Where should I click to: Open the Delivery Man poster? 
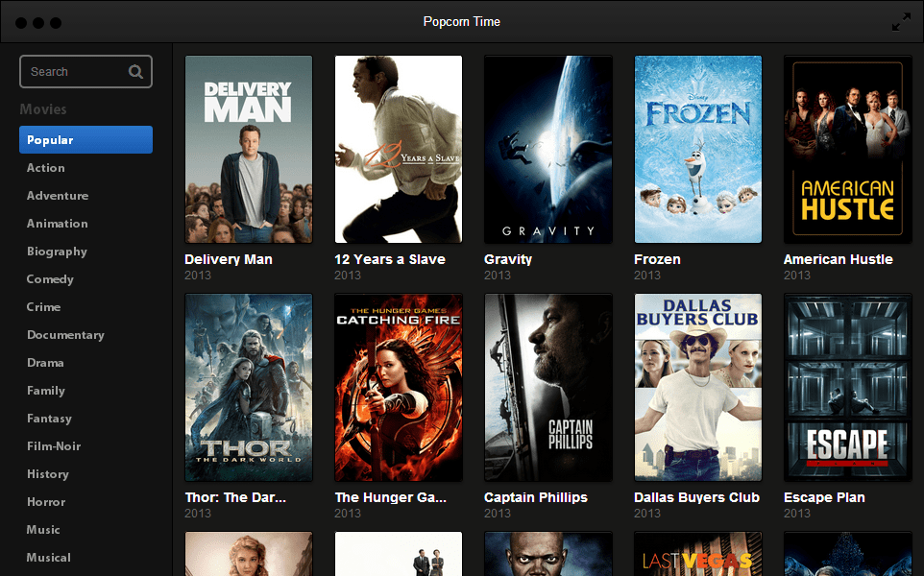pos(249,149)
